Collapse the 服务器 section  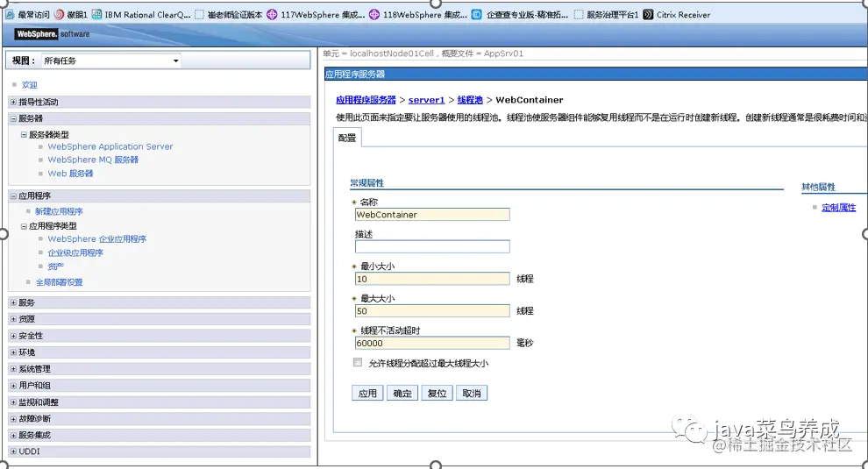pyautogui.click(x=14, y=118)
